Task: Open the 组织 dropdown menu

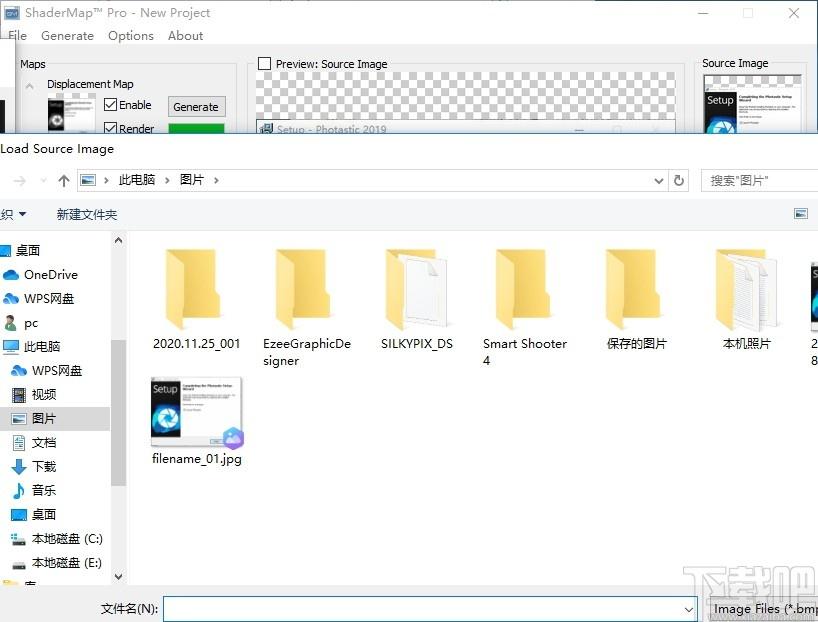Action: pos(14,214)
